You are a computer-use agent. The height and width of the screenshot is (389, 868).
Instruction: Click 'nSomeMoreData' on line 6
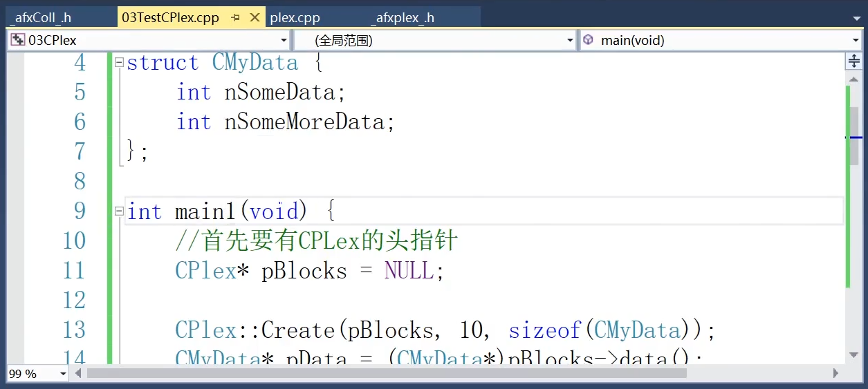point(305,122)
